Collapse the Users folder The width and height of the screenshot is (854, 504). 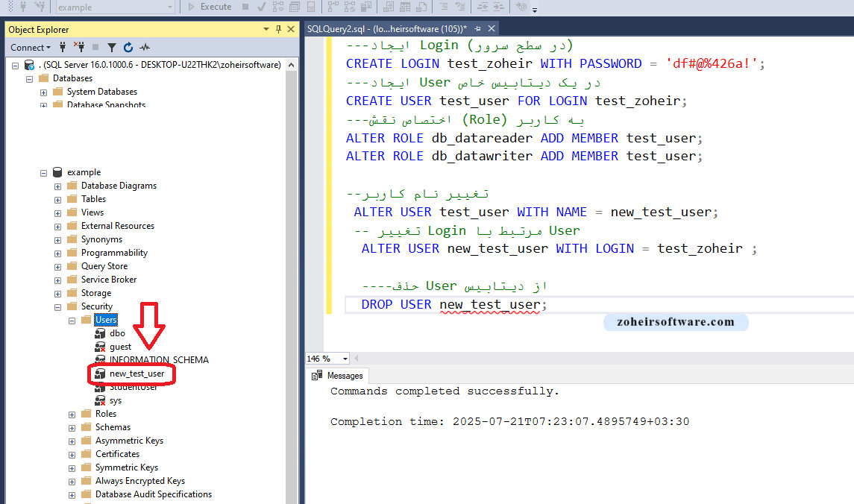pos(72,321)
